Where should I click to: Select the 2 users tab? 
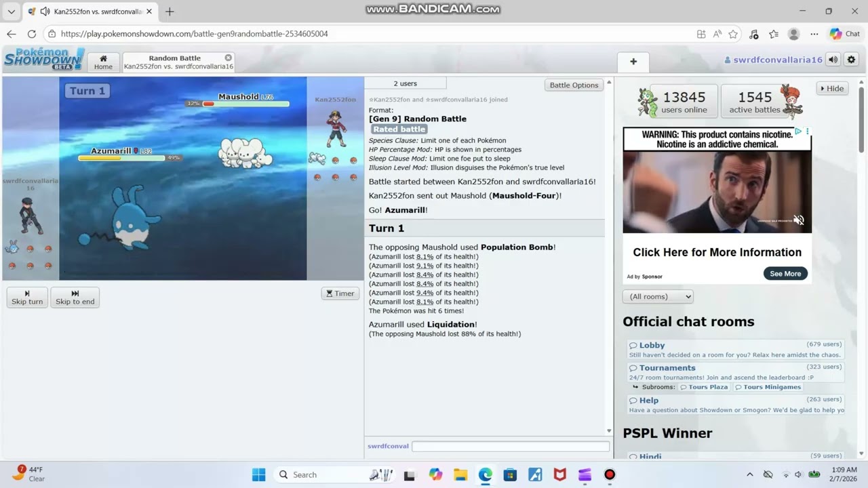tap(406, 83)
